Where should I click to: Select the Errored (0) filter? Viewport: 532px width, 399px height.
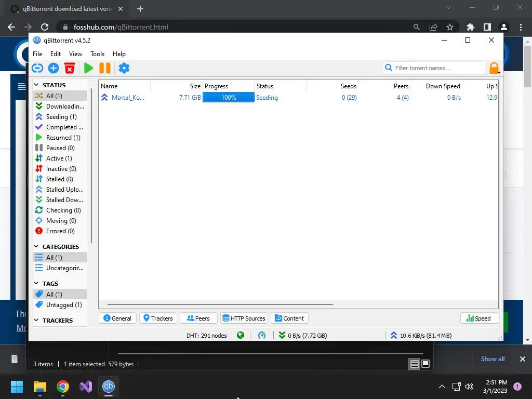pyautogui.click(x=60, y=231)
